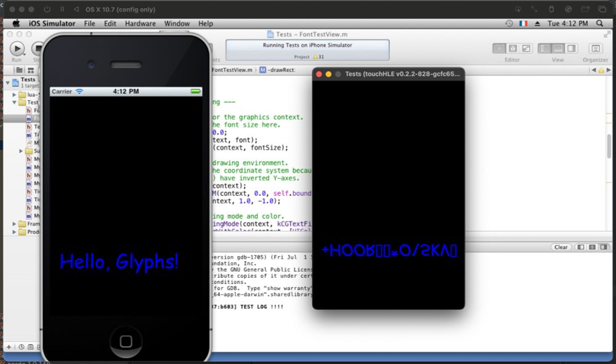Click the -drawRect: jump bar item

tap(277, 70)
